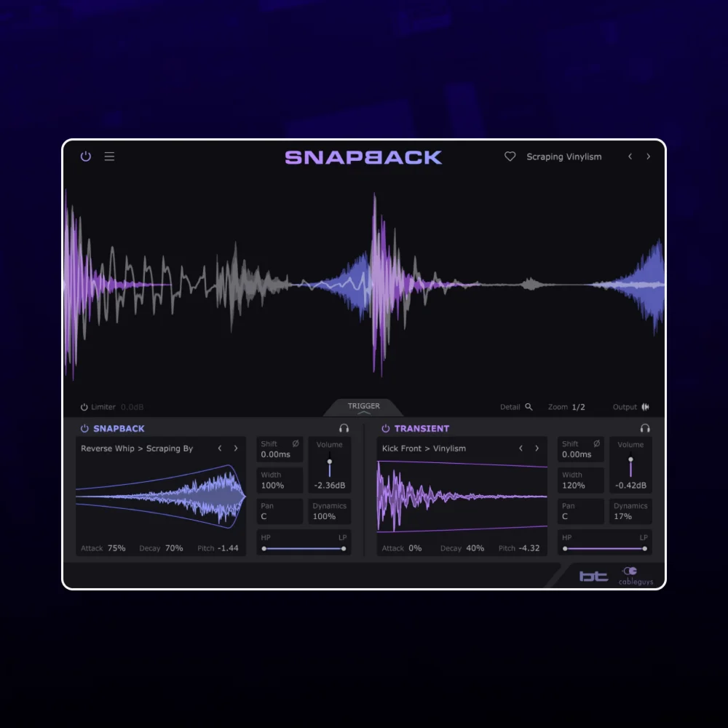Screen dimensions: 728x728
Task: Click Transient Pan C value
Action: (565, 516)
